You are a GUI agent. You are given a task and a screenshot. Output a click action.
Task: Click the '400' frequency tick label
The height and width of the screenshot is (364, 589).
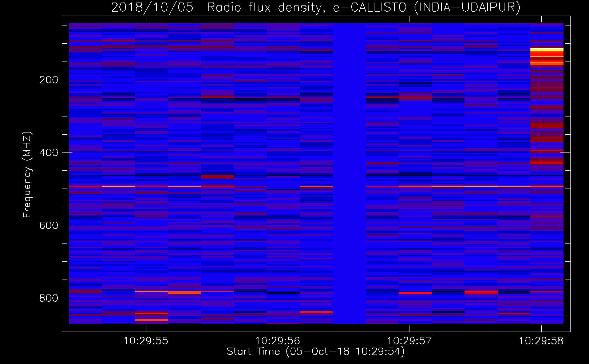pyautogui.click(x=48, y=153)
